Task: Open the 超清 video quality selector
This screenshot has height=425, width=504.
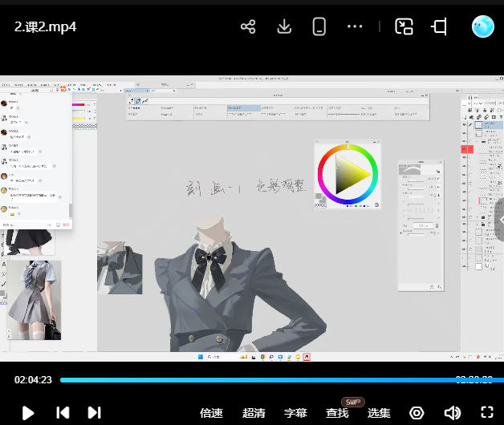Action: tap(254, 413)
